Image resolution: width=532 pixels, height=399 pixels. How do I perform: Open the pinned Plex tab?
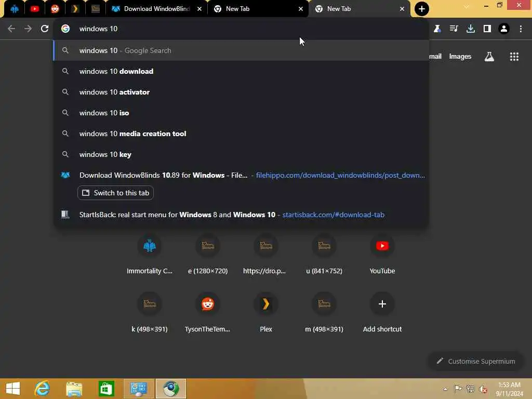tap(75, 9)
